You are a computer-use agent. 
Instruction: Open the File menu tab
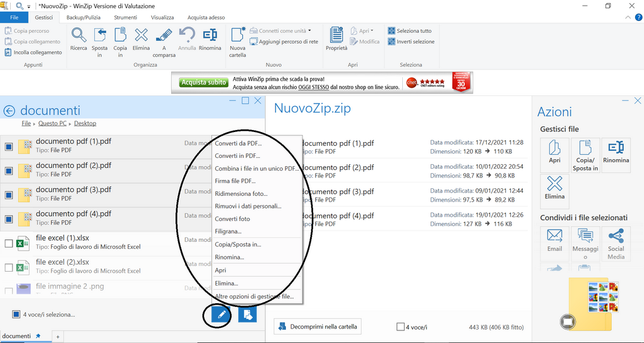15,17
